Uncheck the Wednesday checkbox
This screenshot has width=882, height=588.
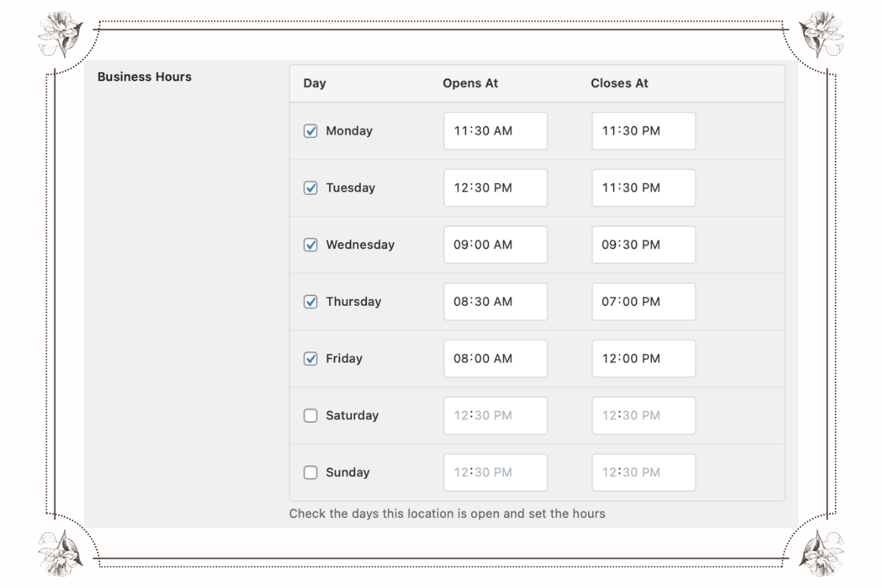310,244
